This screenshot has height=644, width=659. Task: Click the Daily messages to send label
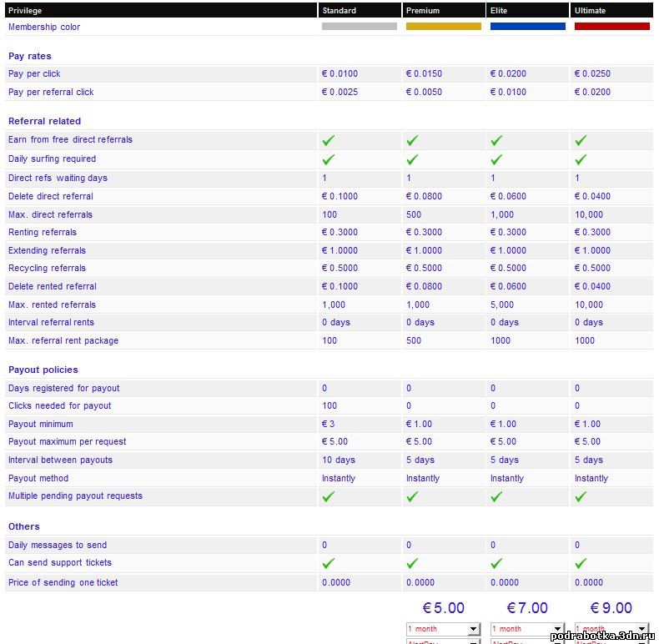coord(58,546)
